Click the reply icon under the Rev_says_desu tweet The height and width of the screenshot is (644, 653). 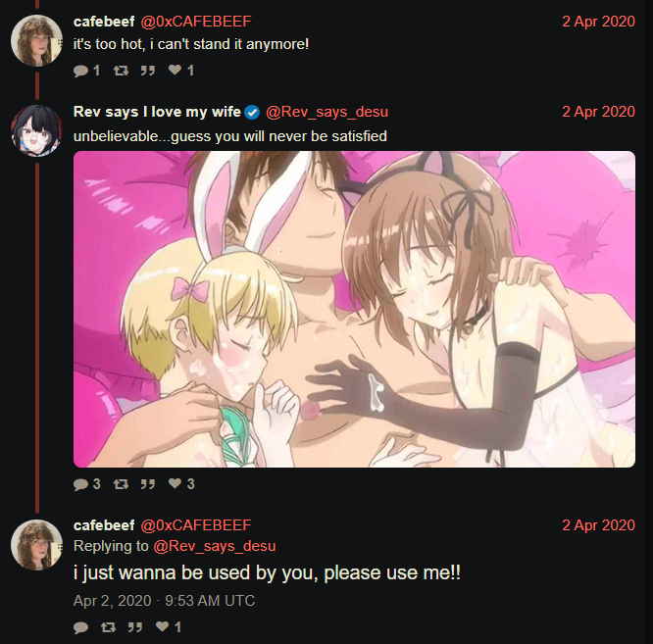[x=80, y=484]
